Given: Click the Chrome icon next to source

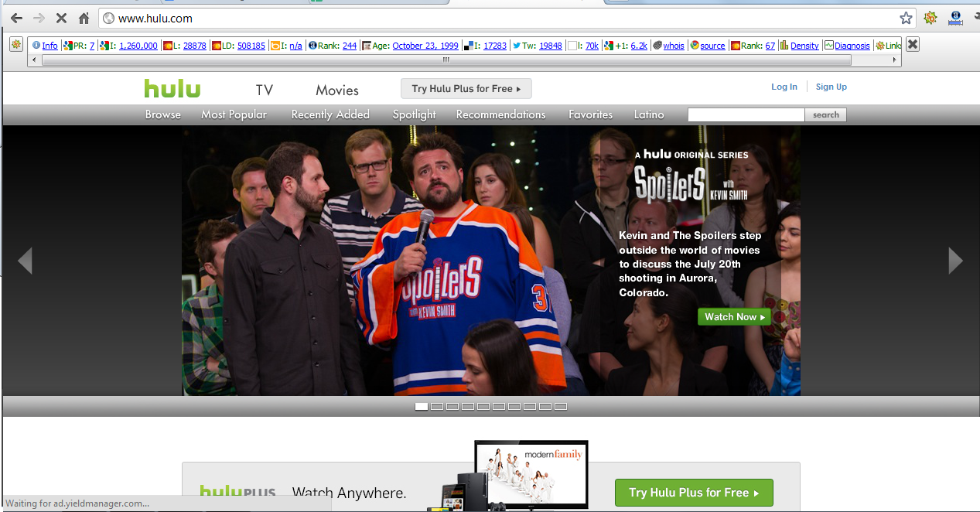Looking at the screenshot, I should 695,46.
